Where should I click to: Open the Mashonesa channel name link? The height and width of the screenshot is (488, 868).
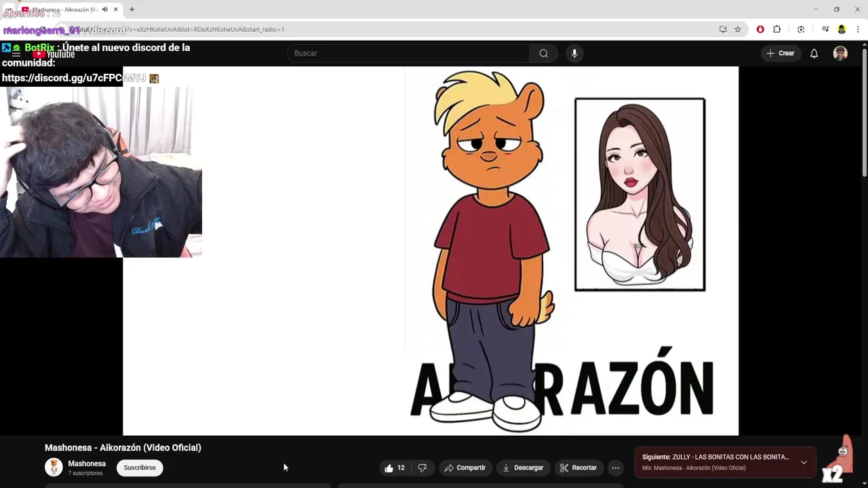[x=87, y=464]
